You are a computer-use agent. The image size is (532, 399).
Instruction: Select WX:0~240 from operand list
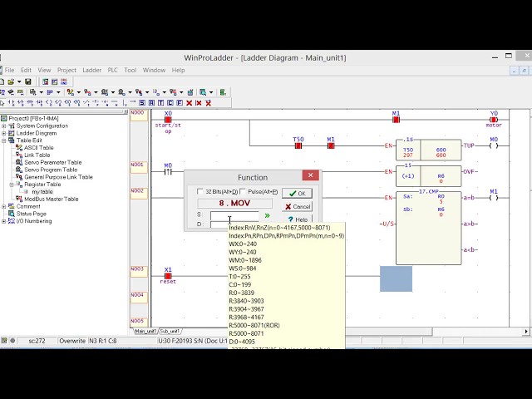pyautogui.click(x=243, y=244)
